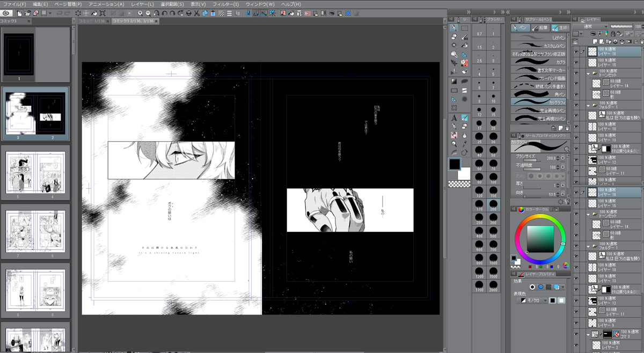Screen dimensions: 644x353
Task: Collapse the フォルダー 1 folder in the upper list
Action: click(588, 106)
